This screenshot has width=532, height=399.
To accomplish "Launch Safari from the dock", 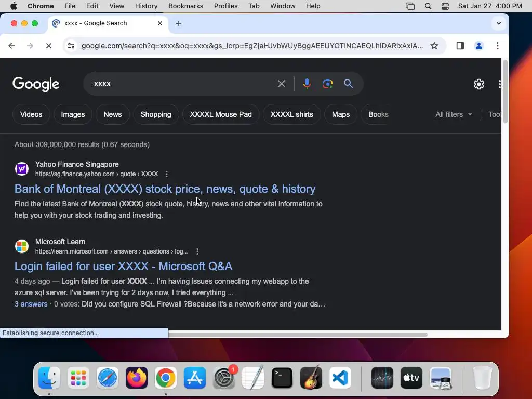I will (x=108, y=378).
